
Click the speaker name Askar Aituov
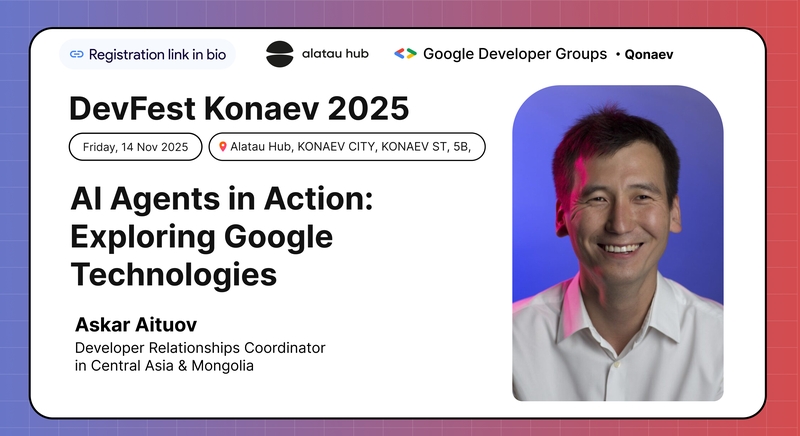136,324
